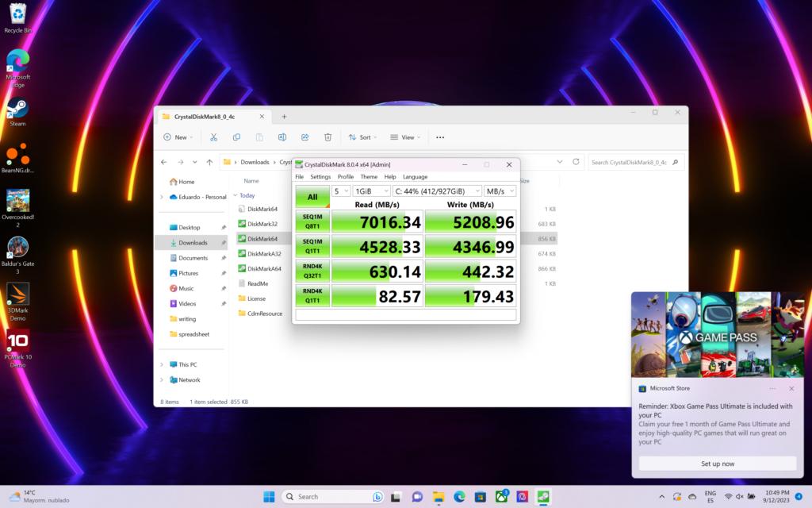Click the Rename icon in Explorer toolbar
This screenshot has width=812, height=508.
282,137
